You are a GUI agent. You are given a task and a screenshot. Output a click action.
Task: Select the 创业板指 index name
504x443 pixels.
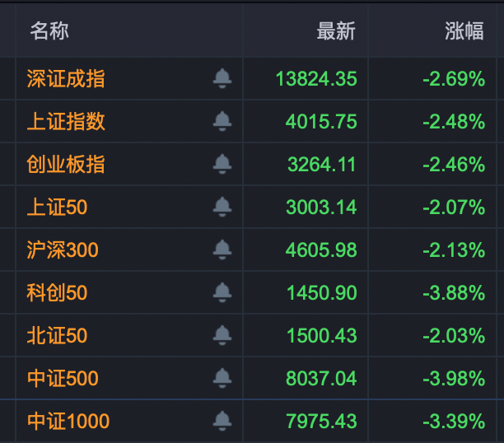[x=66, y=165]
